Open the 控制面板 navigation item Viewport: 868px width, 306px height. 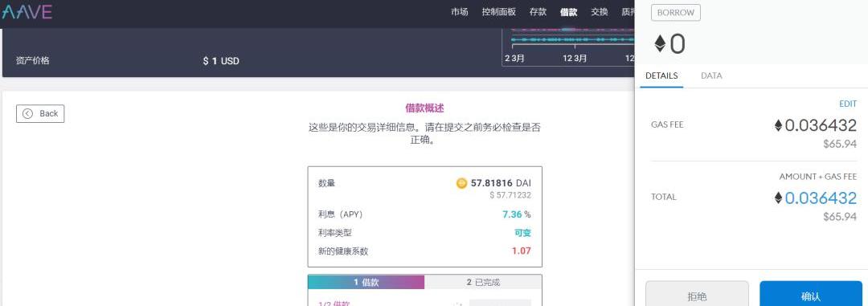(499, 11)
